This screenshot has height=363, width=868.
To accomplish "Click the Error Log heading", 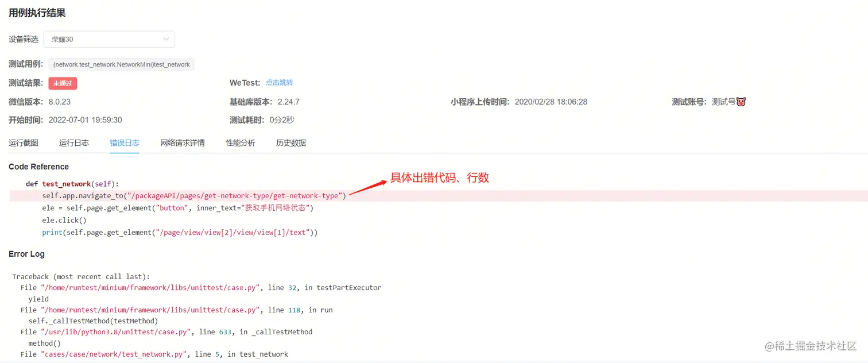I will coord(26,254).
